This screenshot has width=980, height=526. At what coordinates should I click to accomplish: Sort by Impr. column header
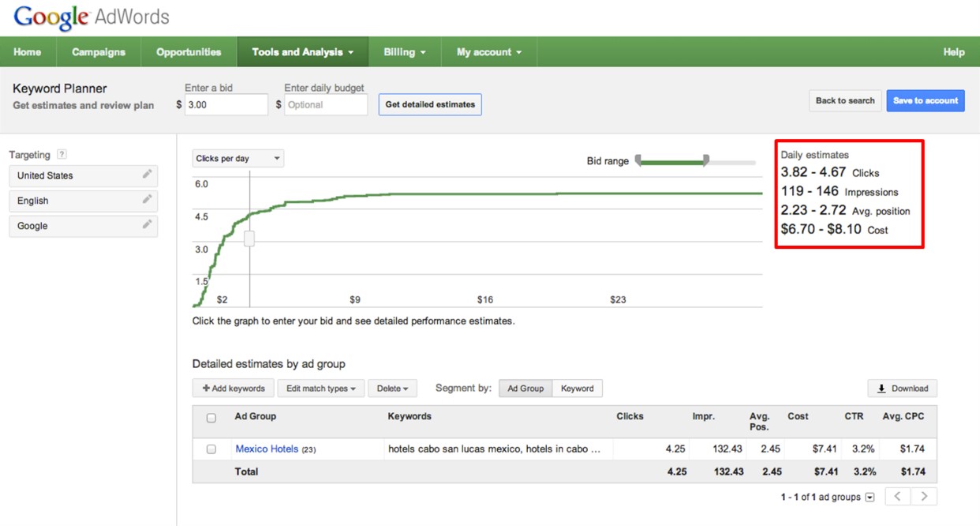(704, 416)
